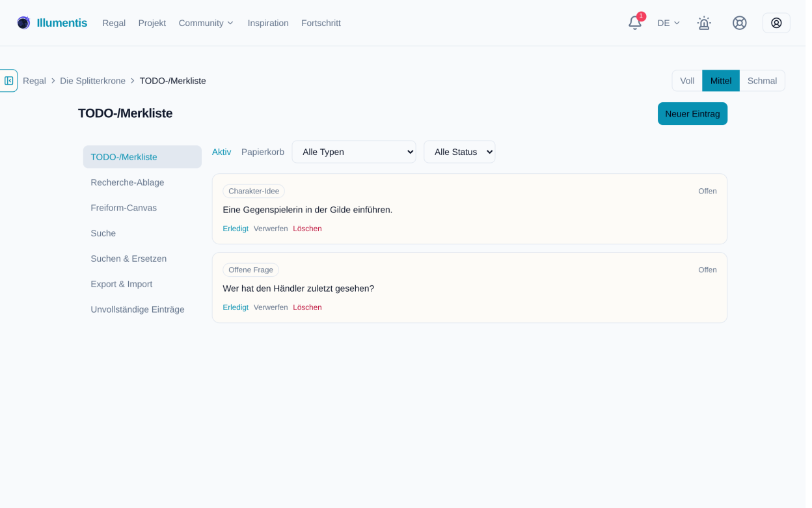Screen dimensions: 812x508
Task: Mark the Händler question as Erledigt
Action: [236, 307]
